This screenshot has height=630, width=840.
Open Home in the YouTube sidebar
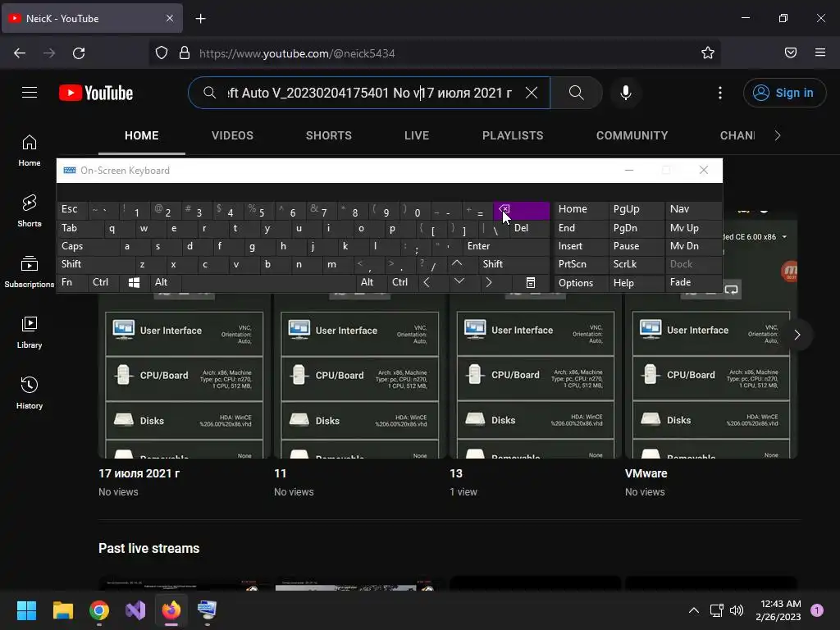click(30, 151)
